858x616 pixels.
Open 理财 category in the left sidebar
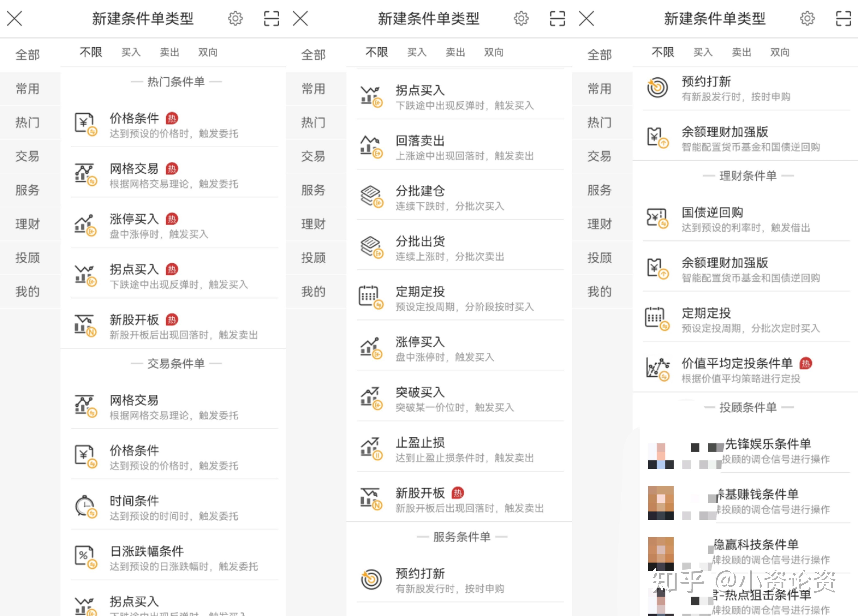pos(28,224)
